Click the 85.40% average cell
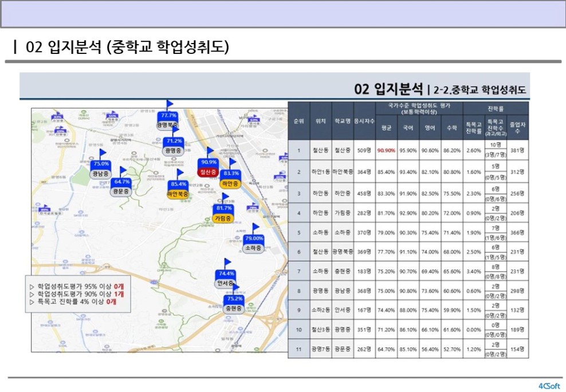Image resolution: width=566 pixels, height=392 pixels. 386,172
